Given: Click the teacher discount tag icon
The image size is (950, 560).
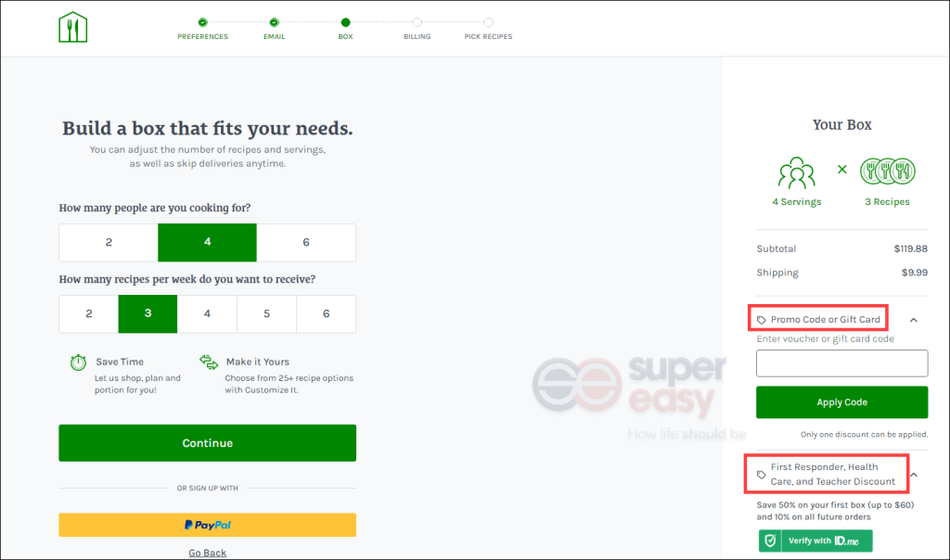Looking at the screenshot, I should coord(762,475).
